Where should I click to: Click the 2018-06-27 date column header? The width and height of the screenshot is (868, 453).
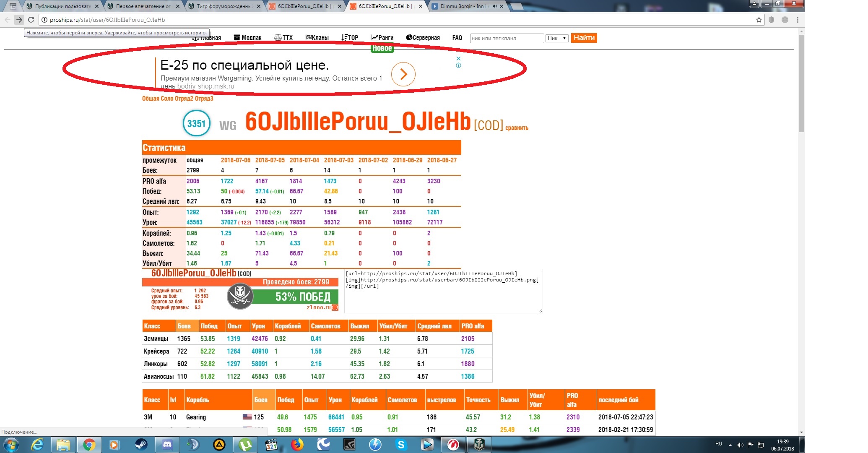tap(442, 160)
